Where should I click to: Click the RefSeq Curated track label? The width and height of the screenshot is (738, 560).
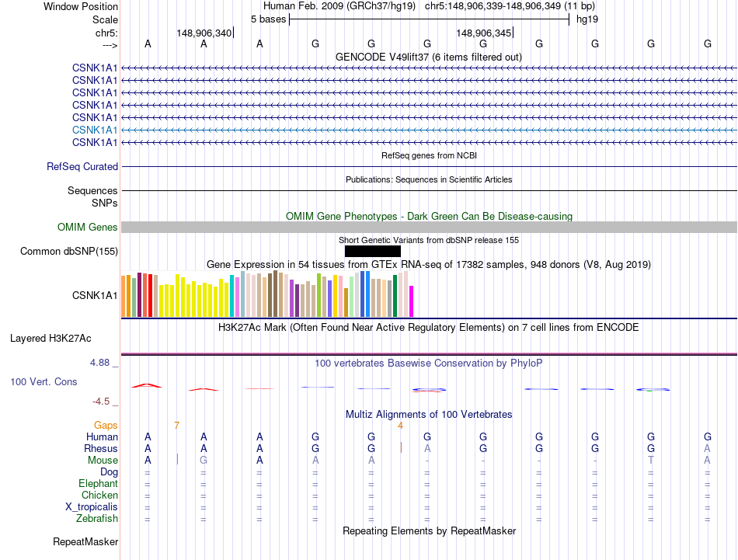click(x=82, y=166)
